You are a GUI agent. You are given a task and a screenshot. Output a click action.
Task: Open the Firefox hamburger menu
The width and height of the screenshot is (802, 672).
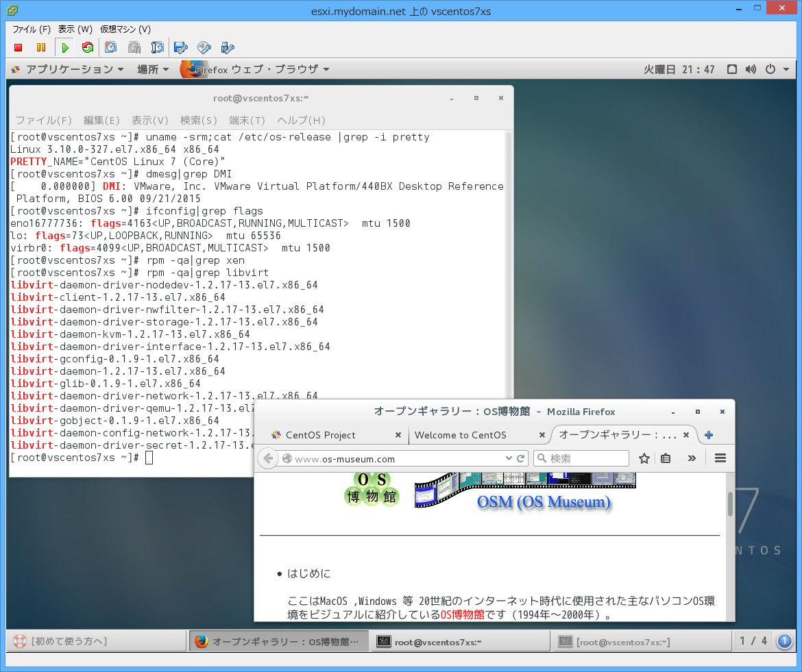[x=720, y=458]
